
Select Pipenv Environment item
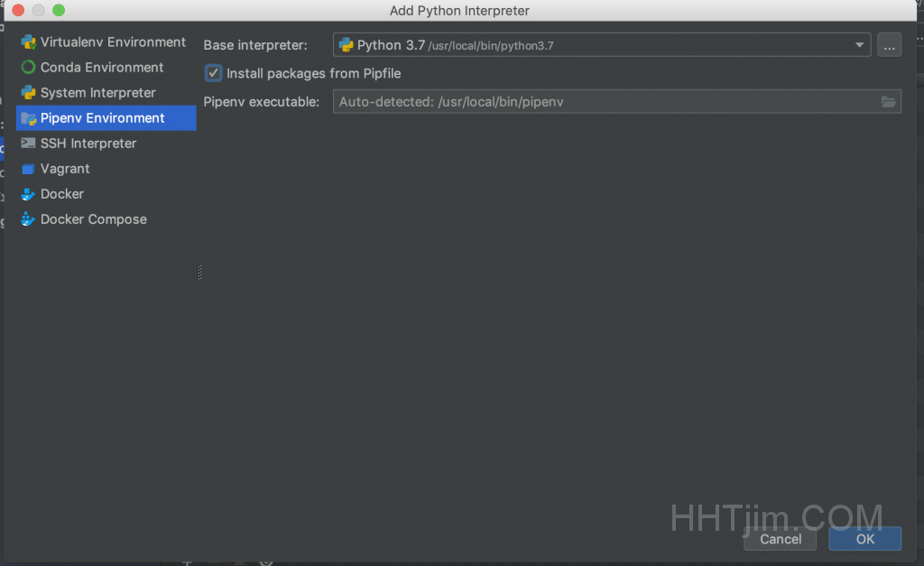(106, 118)
